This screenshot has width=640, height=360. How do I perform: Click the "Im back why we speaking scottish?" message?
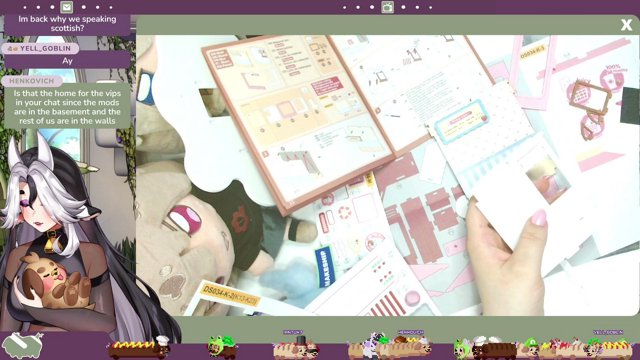point(67,24)
